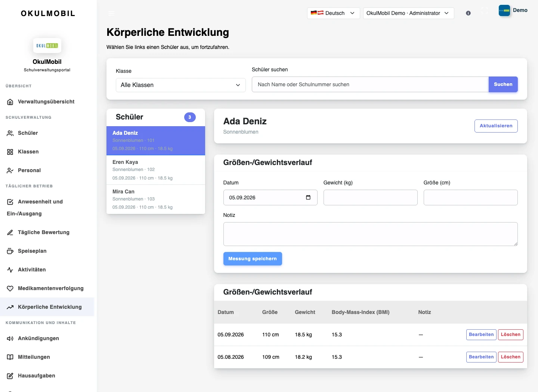Click the Notiz text area
This screenshot has height=392, width=538.
(370, 234)
